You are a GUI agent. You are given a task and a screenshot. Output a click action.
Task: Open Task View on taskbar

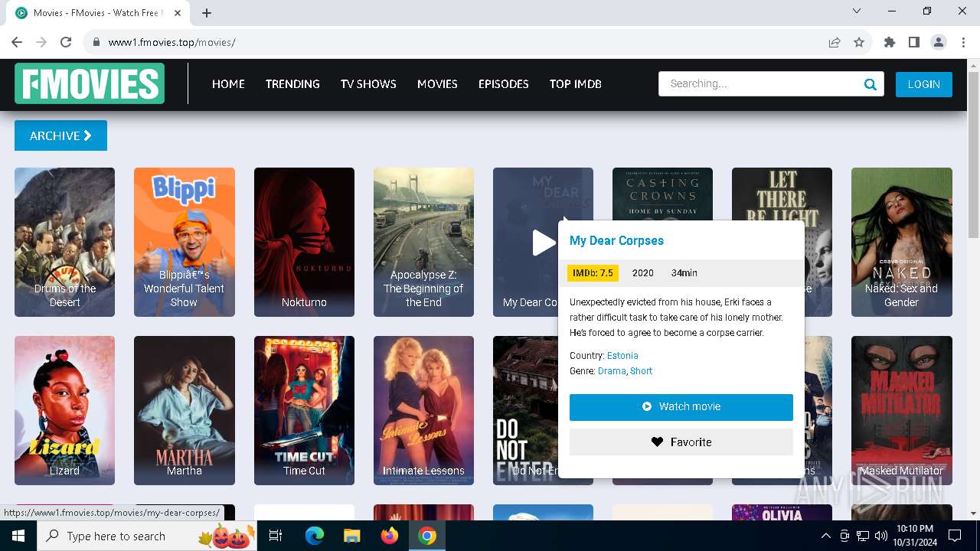click(276, 536)
